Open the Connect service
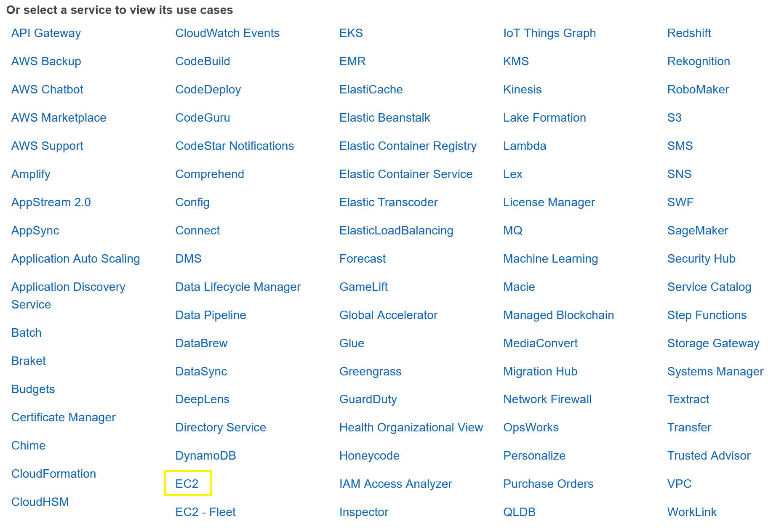Image resolution: width=768 pixels, height=532 pixels. (197, 231)
